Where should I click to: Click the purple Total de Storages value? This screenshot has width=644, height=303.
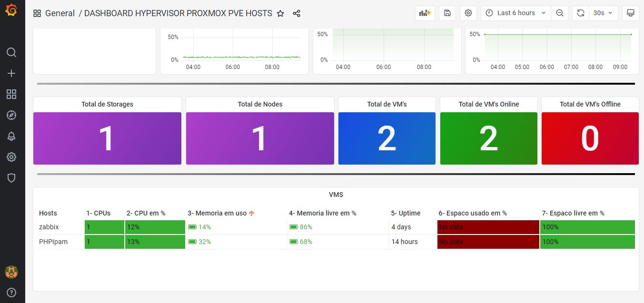coord(107,138)
